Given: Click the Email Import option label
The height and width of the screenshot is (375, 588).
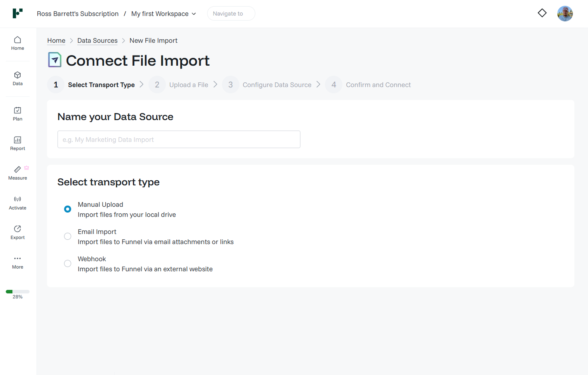Looking at the screenshot, I should pos(97,232).
